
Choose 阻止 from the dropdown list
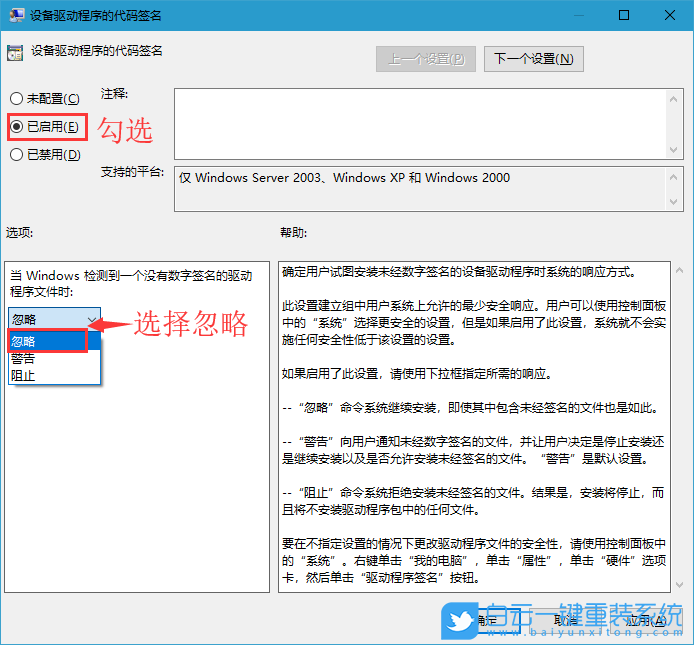coord(54,375)
